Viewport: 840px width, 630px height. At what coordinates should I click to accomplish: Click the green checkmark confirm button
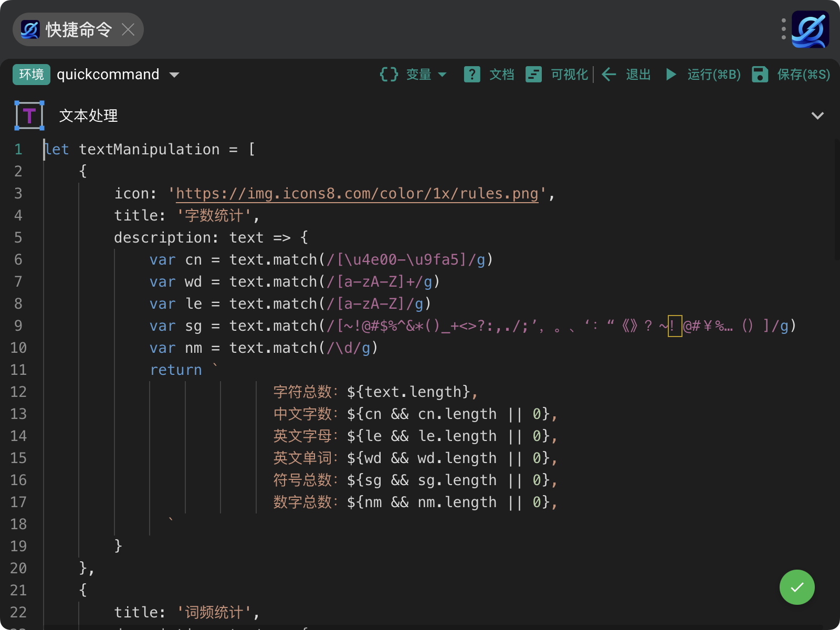[x=797, y=587]
